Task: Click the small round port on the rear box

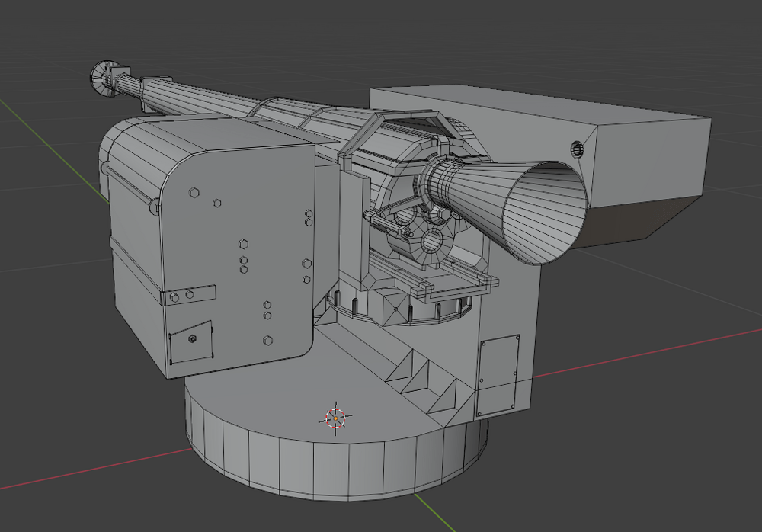Action: pyautogui.click(x=576, y=149)
